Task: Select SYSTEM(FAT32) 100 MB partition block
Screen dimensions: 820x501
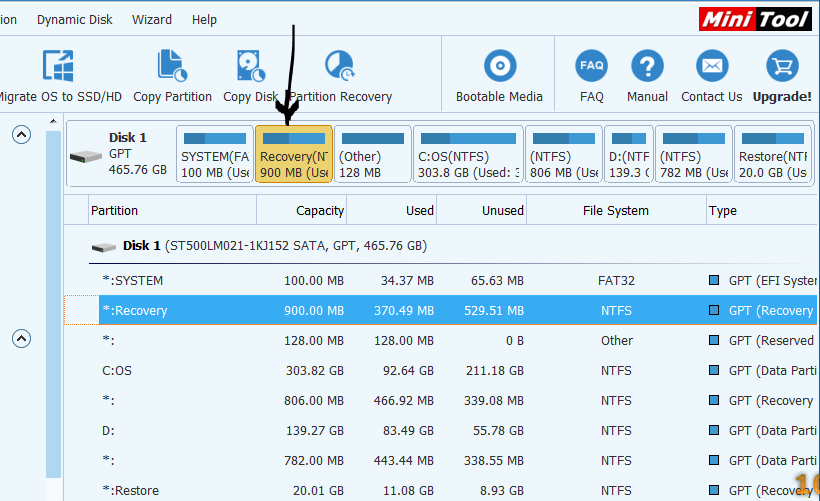Action: (215, 154)
